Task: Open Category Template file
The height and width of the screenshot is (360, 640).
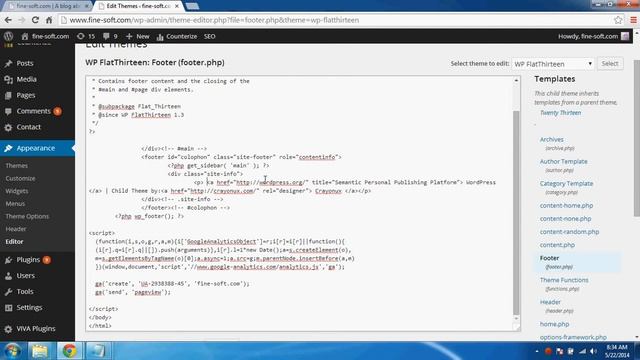Action: (566, 184)
